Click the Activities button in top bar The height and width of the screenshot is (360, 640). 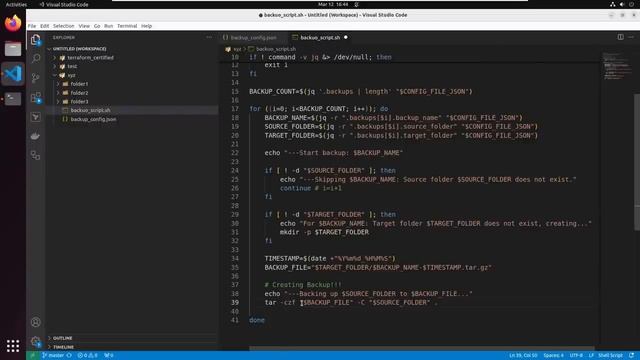tap(16, 4)
